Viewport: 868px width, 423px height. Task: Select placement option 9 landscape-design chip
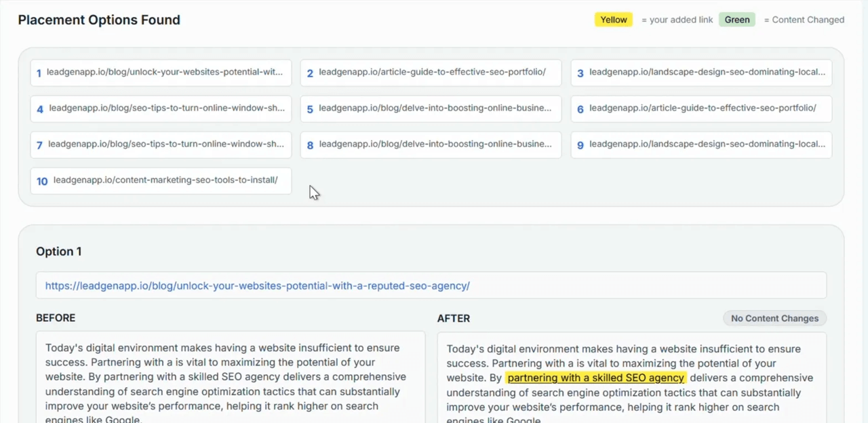point(701,144)
